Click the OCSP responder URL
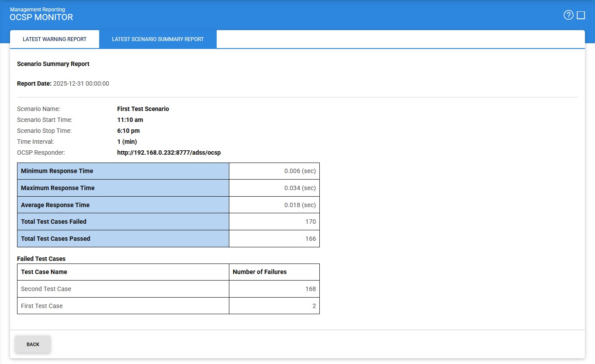The height and width of the screenshot is (364, 595). [169, 153]
